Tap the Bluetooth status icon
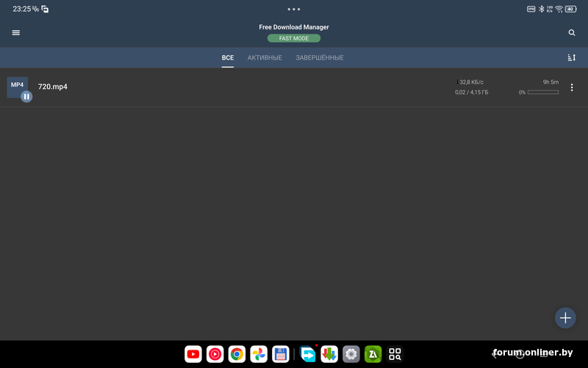The width and height of the screenshot is (588, 368). 541,9
